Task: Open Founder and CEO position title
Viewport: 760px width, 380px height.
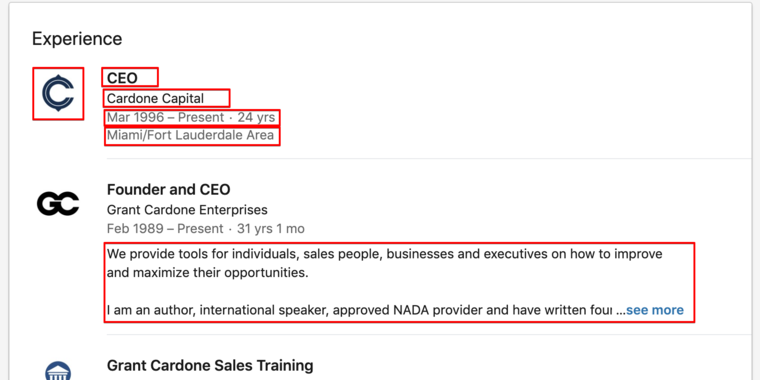Action: 169,189
